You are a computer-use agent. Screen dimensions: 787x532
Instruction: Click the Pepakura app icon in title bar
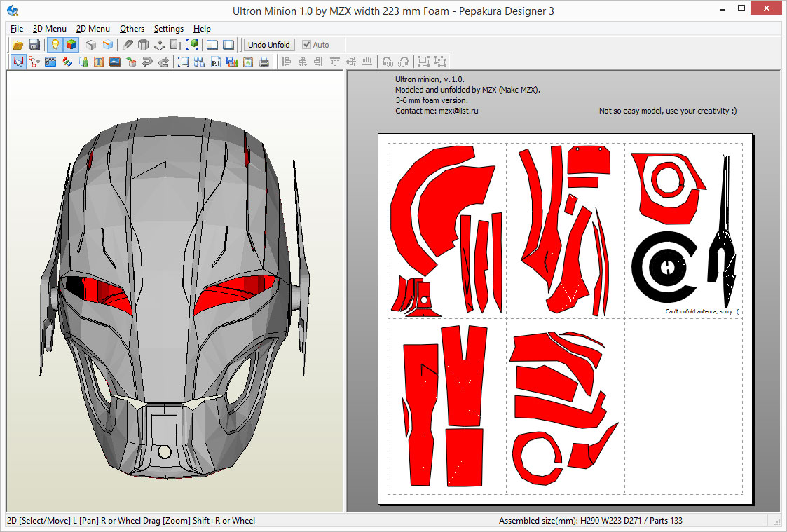(13, 10)
